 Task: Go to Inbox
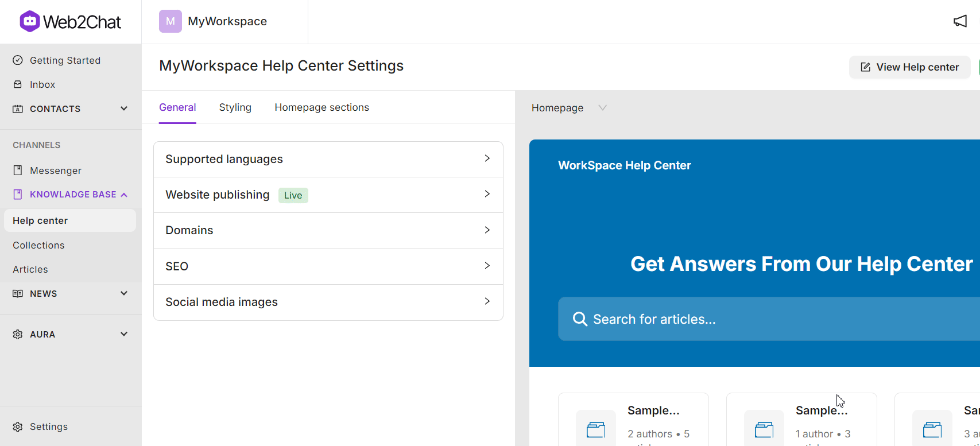tap(42, 84)
